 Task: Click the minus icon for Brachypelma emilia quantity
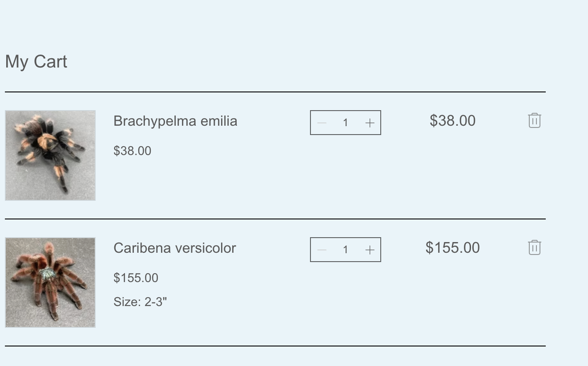322,123
